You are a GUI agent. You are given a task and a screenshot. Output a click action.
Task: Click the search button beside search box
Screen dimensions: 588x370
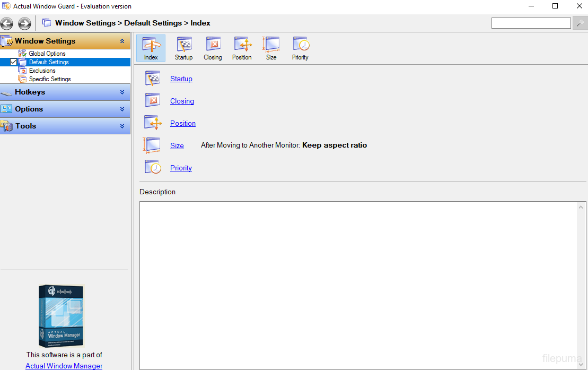[x=580, y=23]
